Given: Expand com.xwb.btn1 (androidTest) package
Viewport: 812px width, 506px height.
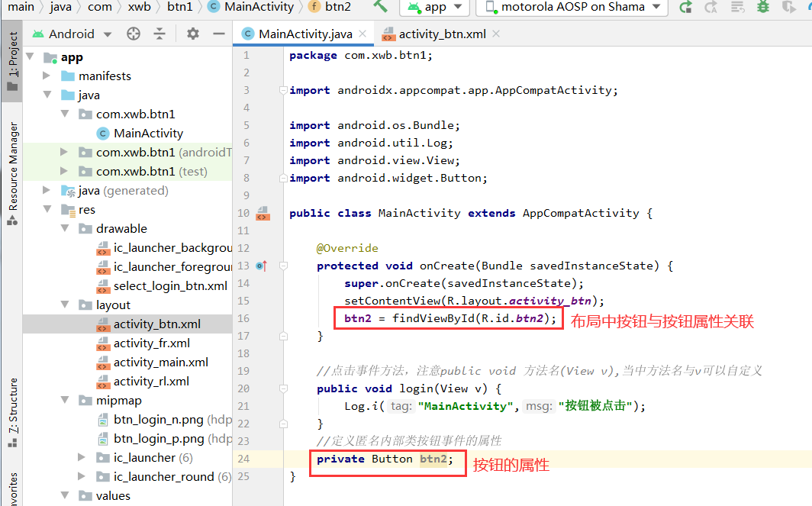Looking at the screenshot, I should point(63,152).
